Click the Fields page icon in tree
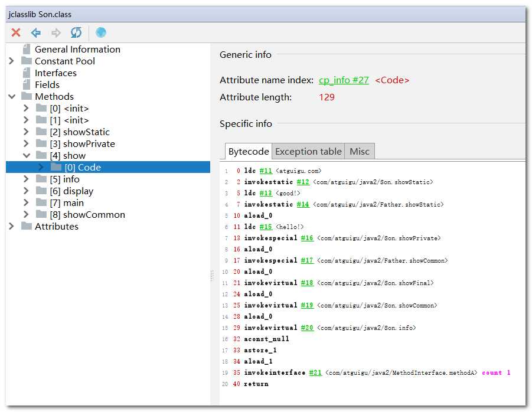The width and height of the screenshot is (532, 412). point(26,85)
